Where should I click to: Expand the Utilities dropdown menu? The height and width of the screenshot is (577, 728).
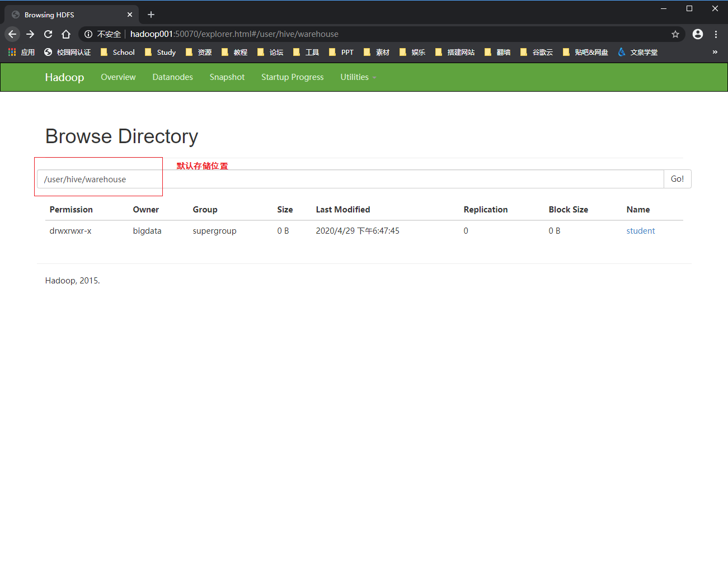tap(358, 77)
